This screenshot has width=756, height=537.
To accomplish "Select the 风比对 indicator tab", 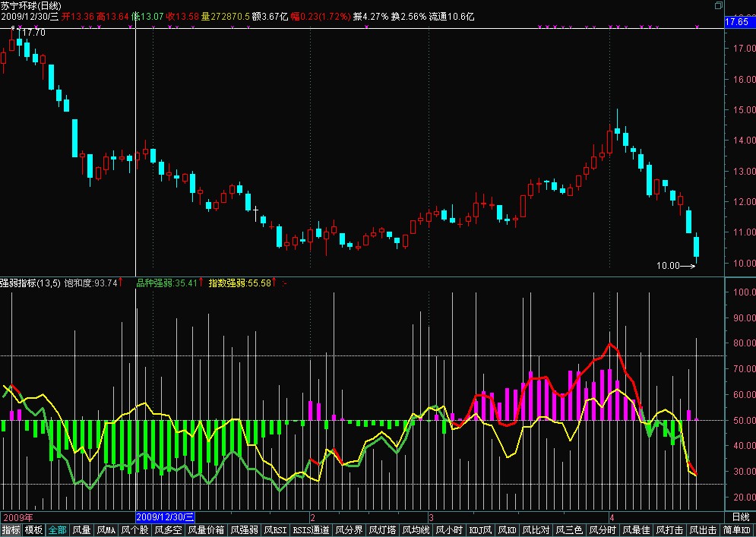I will [x=536, y=530].
